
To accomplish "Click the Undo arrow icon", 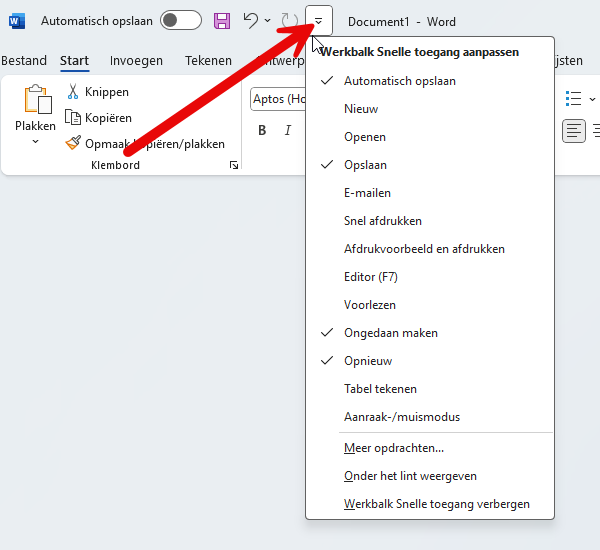I will pos(251,20).
